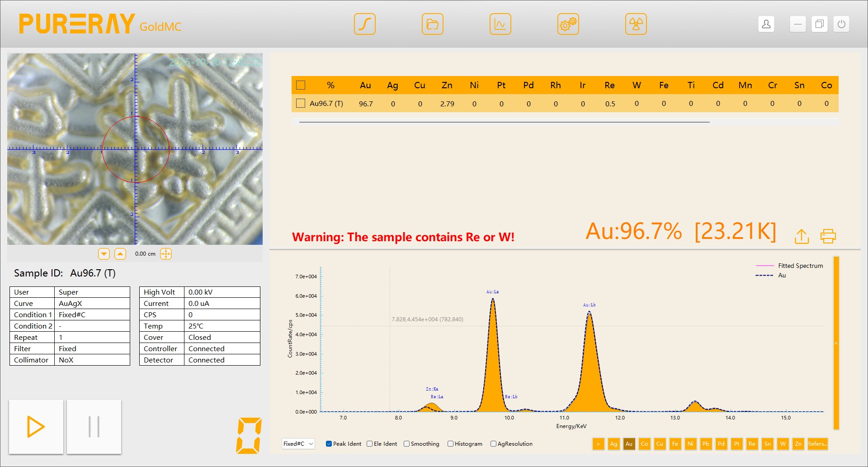Disable the Peak Ident checkbox

(329, 444)
